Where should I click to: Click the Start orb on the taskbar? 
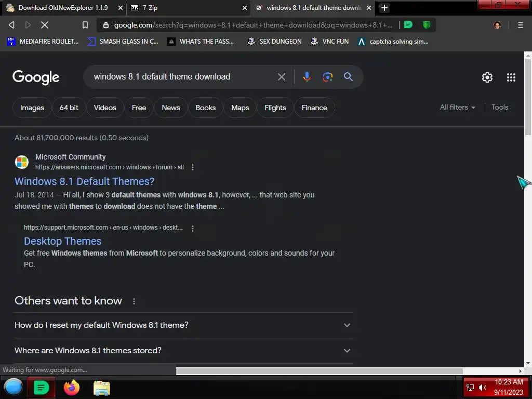click(x=14, y=388)
